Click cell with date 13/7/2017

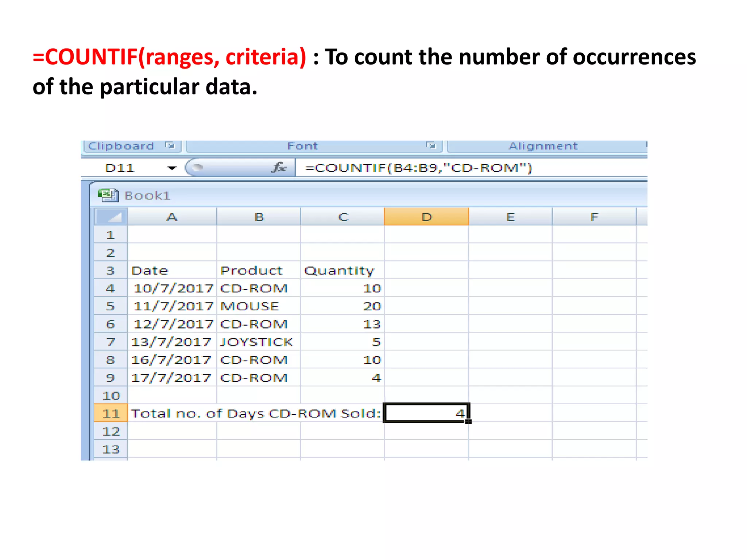(x=172, y=342)
